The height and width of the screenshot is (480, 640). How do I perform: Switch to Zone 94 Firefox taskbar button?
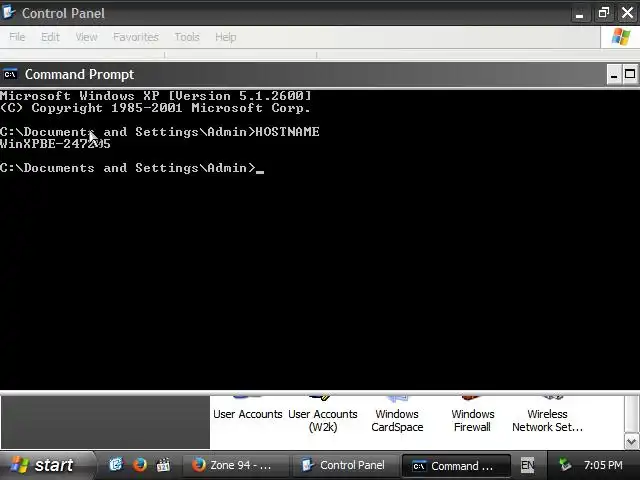click(x=235, y=465)
